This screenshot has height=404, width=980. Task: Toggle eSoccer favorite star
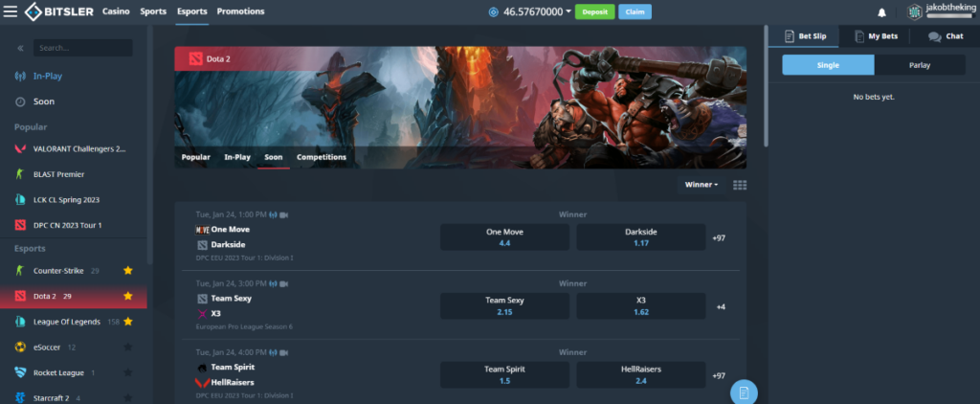click(x=128, y=348)
